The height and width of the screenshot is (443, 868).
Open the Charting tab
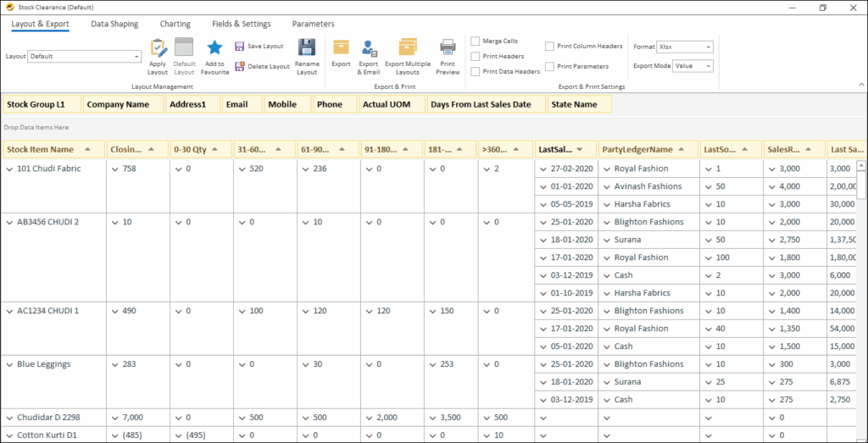pos(175,25)
